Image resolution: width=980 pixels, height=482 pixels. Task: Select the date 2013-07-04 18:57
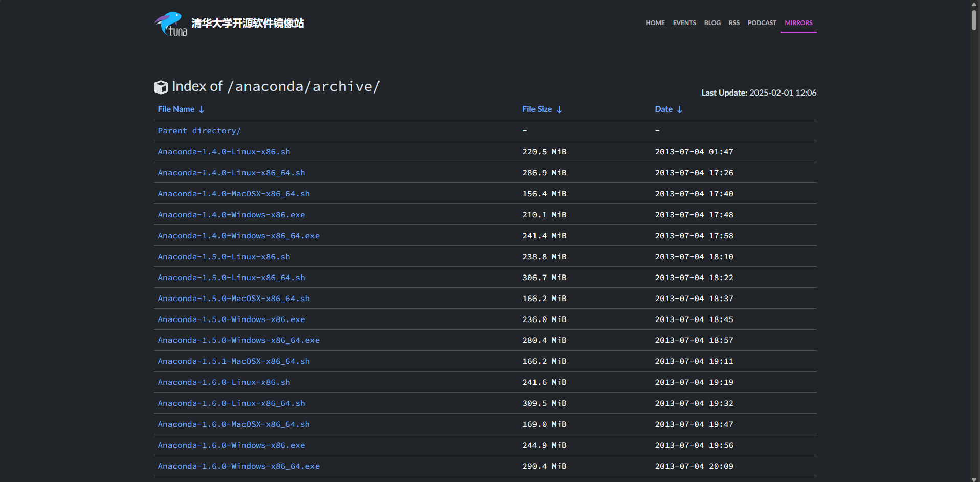click(x=694, y=340)
